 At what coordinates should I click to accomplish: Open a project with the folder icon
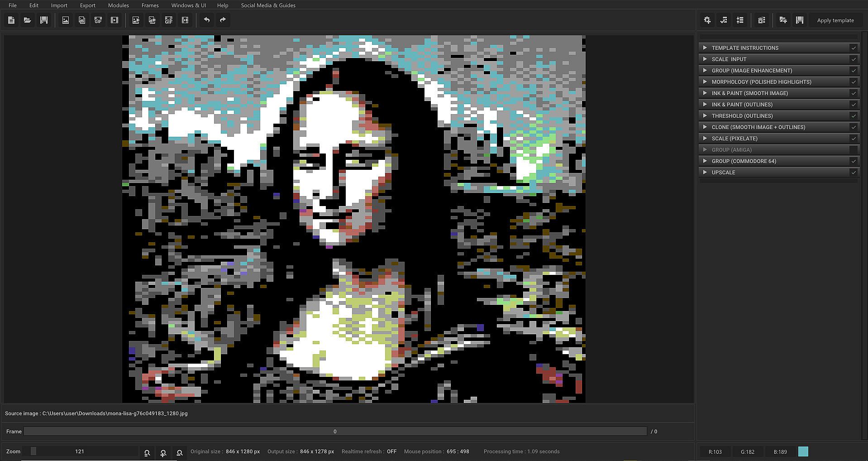28,20
